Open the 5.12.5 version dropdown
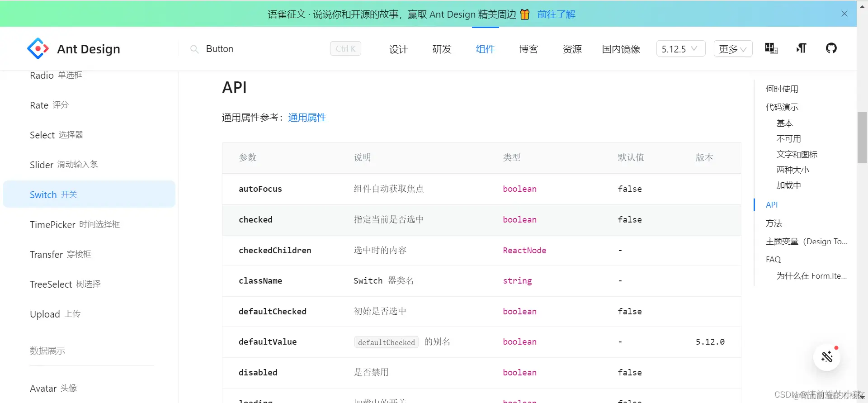The height and width of the screenshot is (403, 868). tap(680, 49)
